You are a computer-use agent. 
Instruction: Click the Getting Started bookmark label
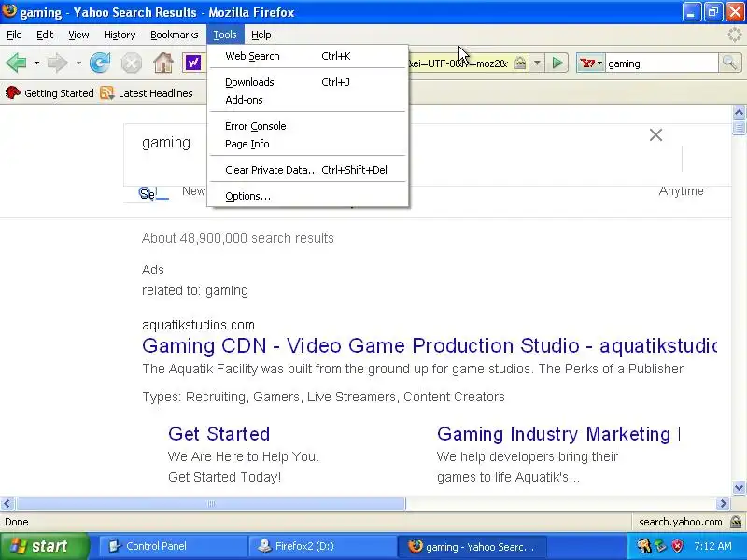coord(59,93)
